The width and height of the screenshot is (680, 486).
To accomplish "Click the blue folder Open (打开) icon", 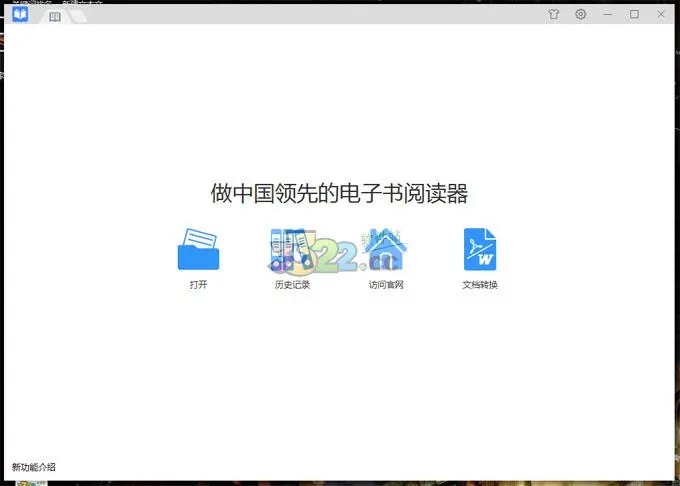I will pos(198,249).
